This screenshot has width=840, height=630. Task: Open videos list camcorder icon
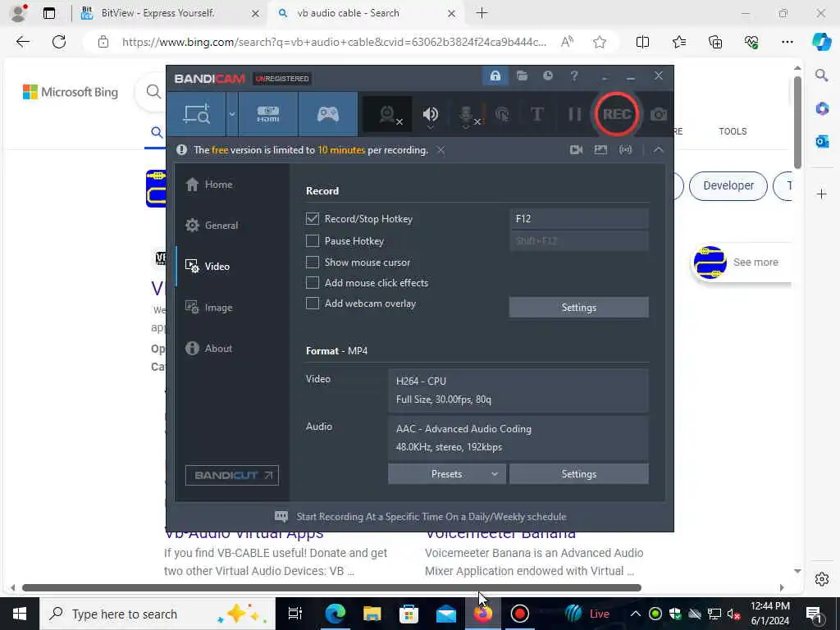[x=576, y=150]
